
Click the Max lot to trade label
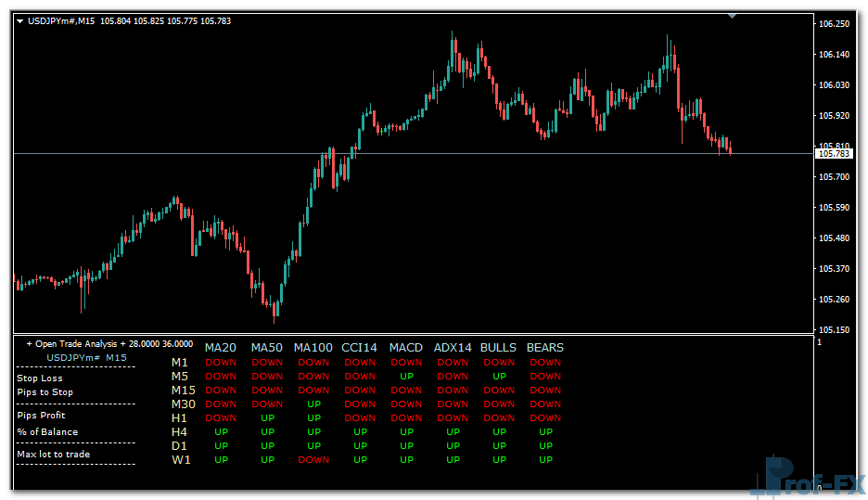click(54, 455)
